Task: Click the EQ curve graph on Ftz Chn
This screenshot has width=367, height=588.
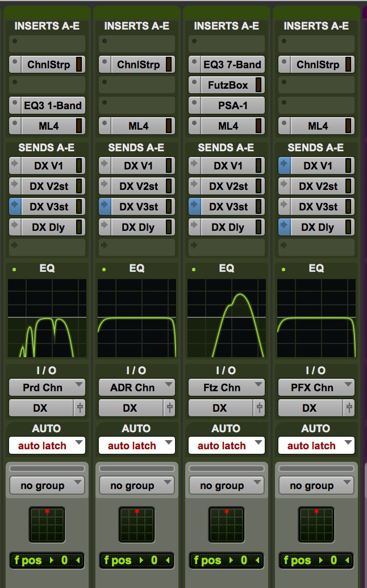Action: (227, 318)
